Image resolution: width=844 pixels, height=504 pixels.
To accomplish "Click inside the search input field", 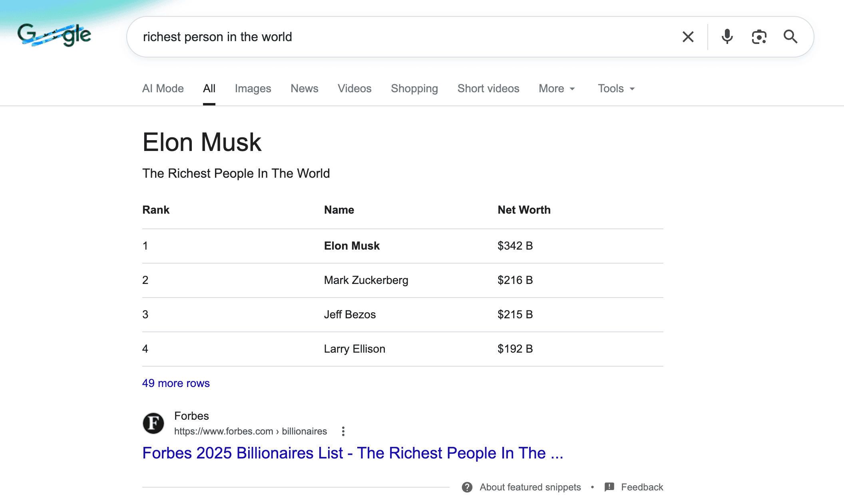I will coord(360,36).
